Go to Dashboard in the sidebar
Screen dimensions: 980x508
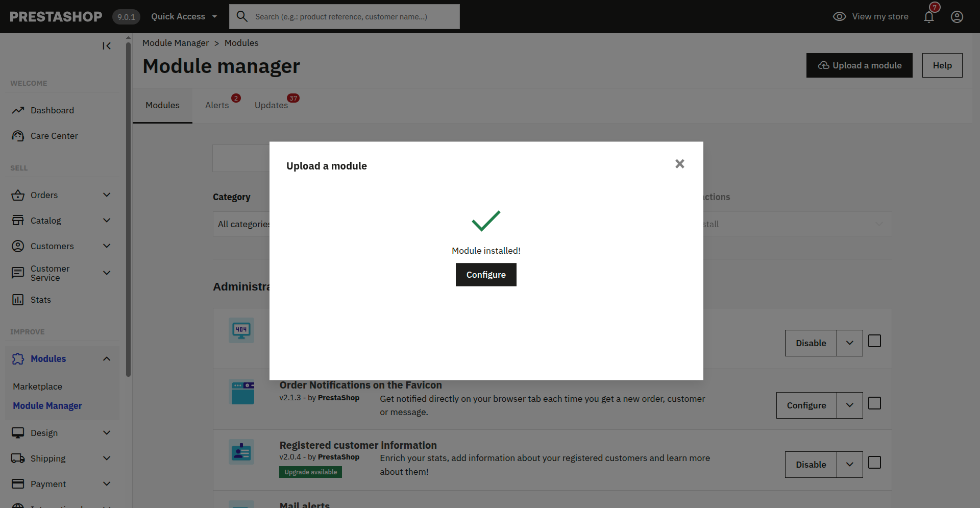pos(52,110)
